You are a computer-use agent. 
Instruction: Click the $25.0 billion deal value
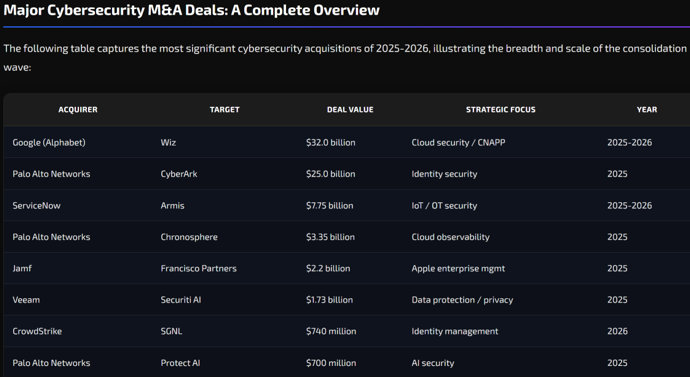(x=330, y=174)
